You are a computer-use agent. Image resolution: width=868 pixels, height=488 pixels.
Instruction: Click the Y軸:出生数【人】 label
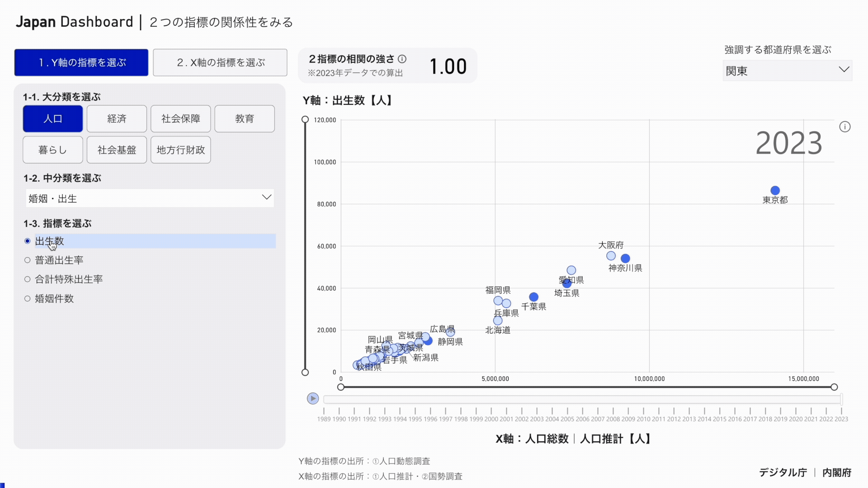pyautogui.click(x=347, y=100)
